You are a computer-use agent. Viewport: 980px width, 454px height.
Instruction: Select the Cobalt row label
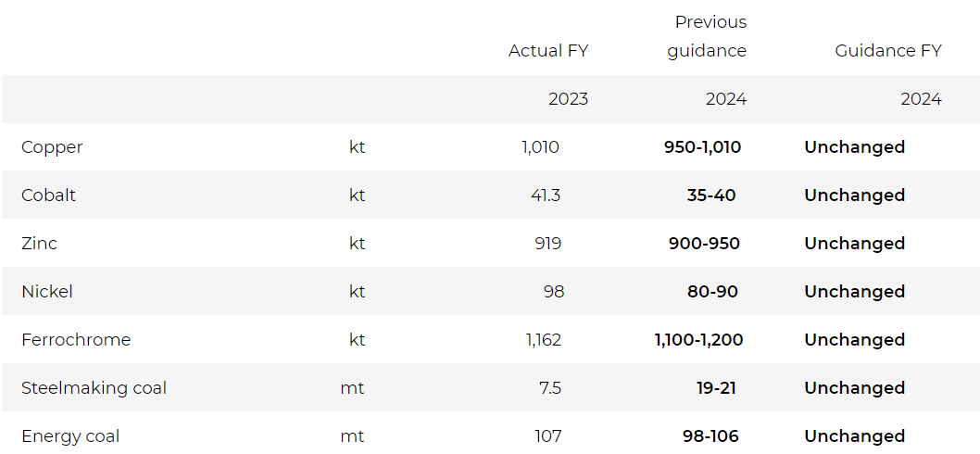point(48,195)
